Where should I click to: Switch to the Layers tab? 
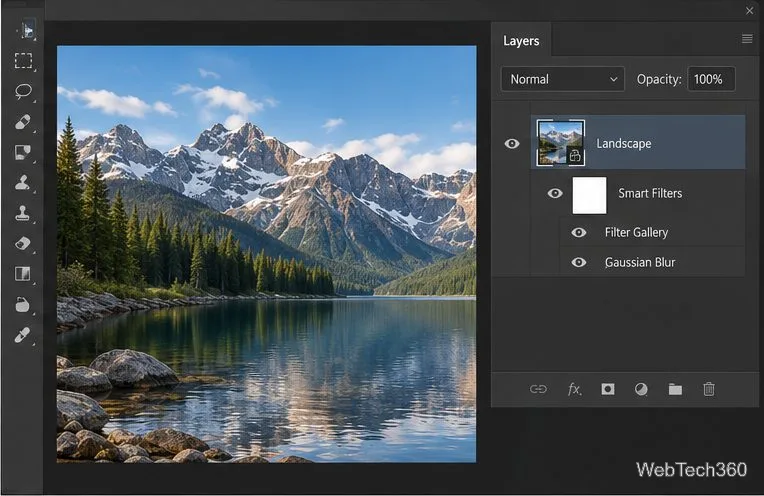(521, 41)
